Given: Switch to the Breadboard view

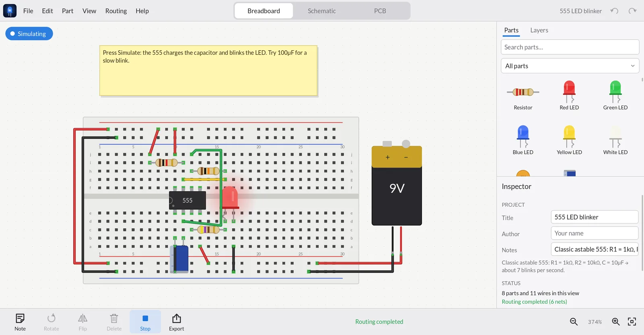Looking at the screenshot, I should pos(264,11).
